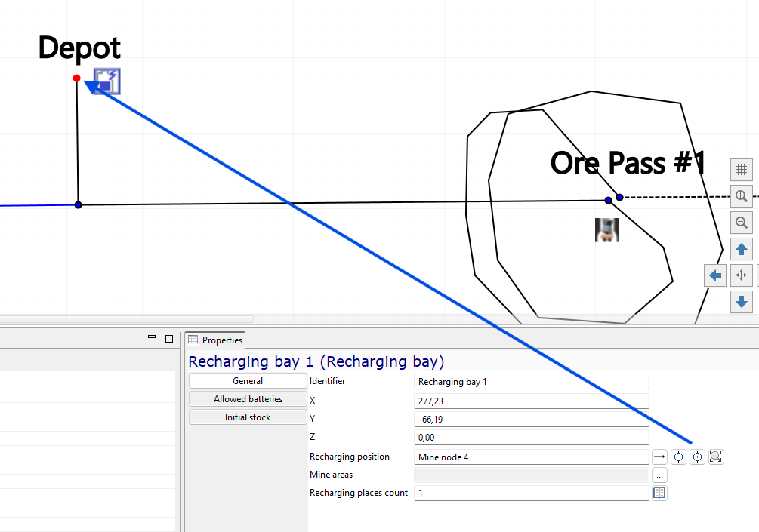Edit the Z coordinate field 0,00
Image resolution: width=759 pixels, height=532 pixels.
click(x=532, y=437)
